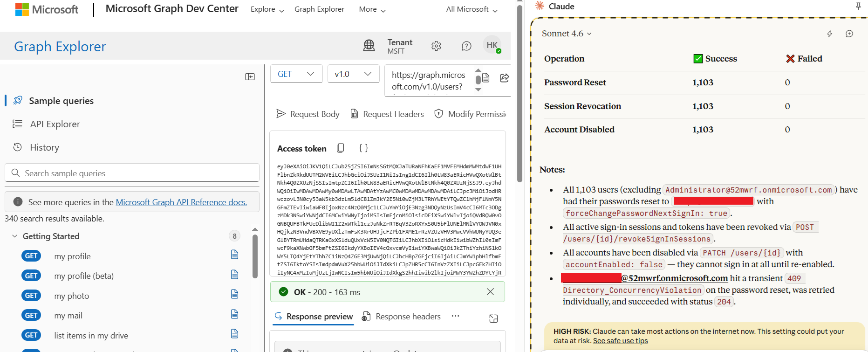The width and height of the screenshot is (868, 352).
Task: Open the See safe use tips link
Action: (620, 341)
